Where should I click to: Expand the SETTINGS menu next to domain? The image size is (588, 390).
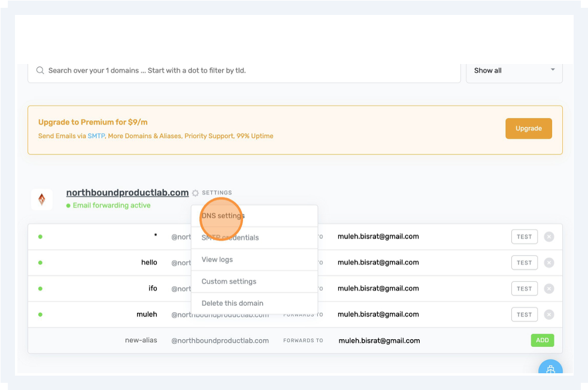click(x=216, y=193)
